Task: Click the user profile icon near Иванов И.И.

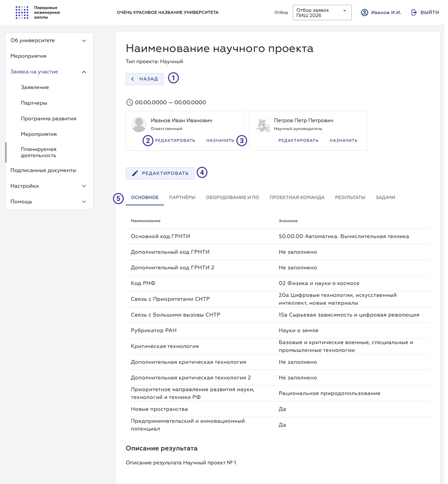Action: click(x=365, y=13)
